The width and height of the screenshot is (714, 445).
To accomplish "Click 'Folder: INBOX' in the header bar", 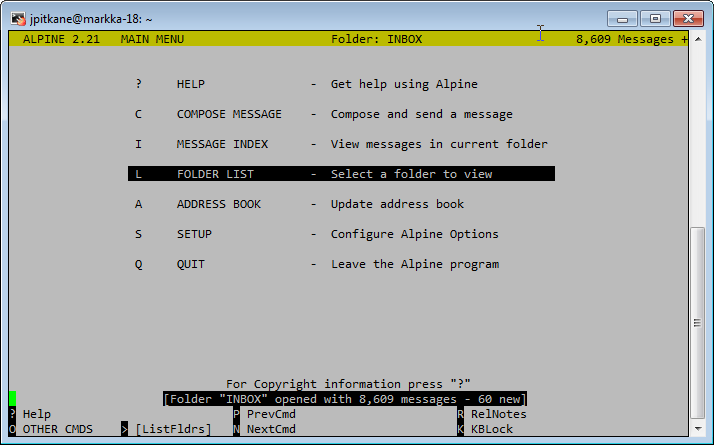I will pyautogui.click(x=377, y=39).
